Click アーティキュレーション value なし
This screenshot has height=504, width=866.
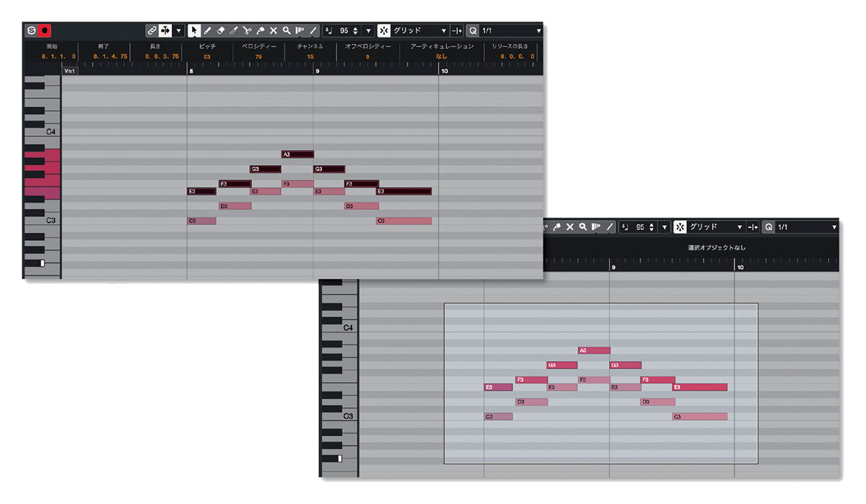[442, 56]
